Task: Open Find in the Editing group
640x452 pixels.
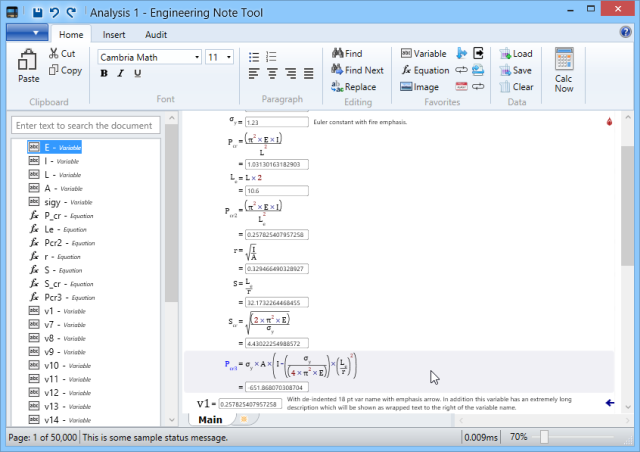Action: click(347, 53)
